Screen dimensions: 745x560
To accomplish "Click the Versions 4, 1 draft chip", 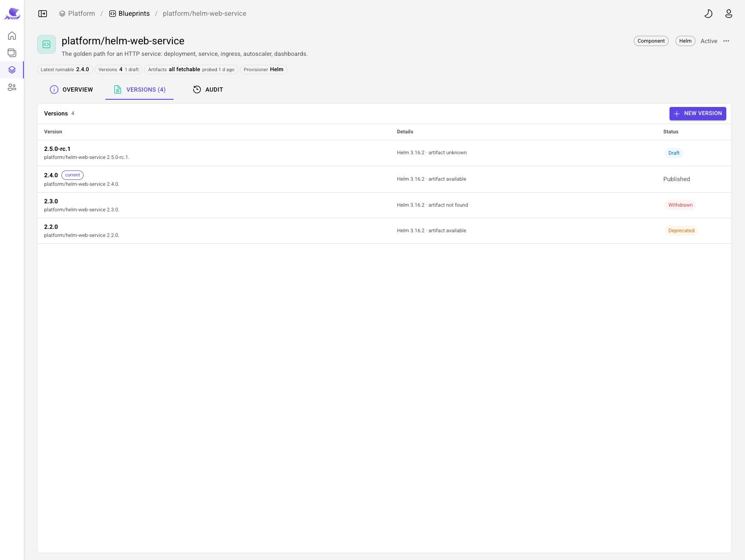I will [119, 69].
